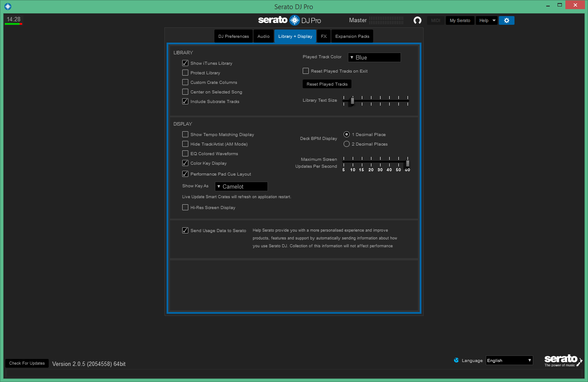Click the Live Update Smart Crates note
The image size is (588, 382).
(x=237, y=197)
